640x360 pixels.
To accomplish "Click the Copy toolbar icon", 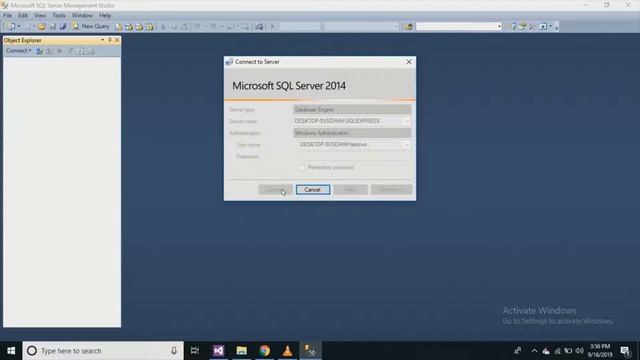I will point(174,27).
